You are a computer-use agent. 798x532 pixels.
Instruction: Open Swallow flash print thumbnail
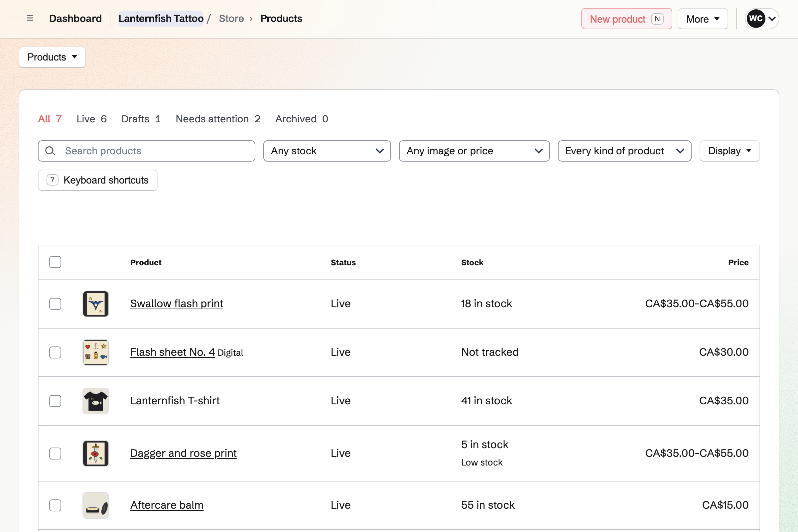[96, 304]
